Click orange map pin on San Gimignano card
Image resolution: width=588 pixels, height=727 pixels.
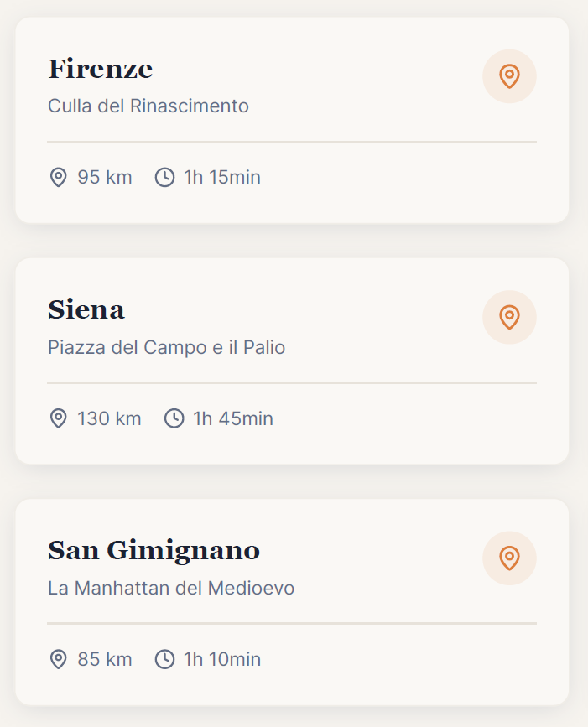(509, 558)
